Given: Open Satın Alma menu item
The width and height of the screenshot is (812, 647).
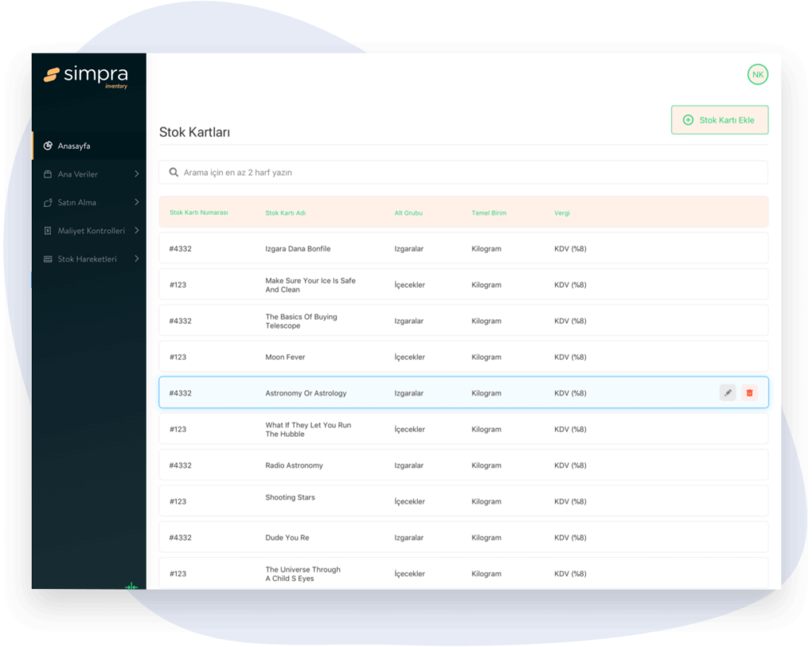Looking at the screenshot, I should click(89, 202).
